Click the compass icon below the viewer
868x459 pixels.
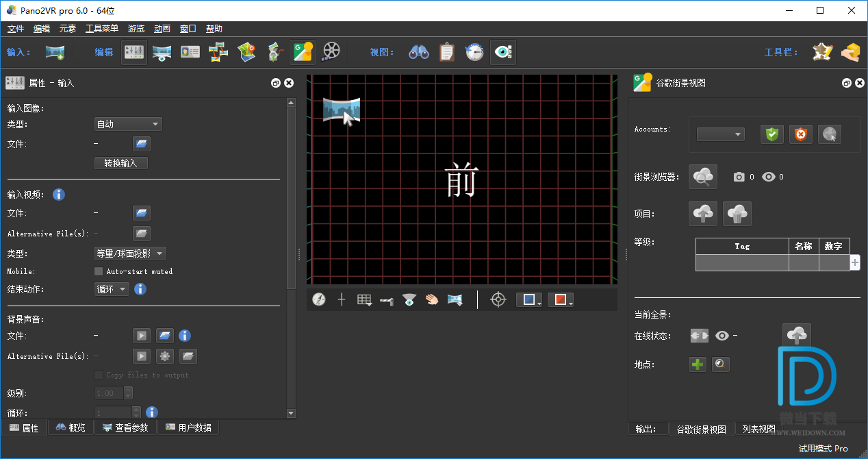point(319,299)
